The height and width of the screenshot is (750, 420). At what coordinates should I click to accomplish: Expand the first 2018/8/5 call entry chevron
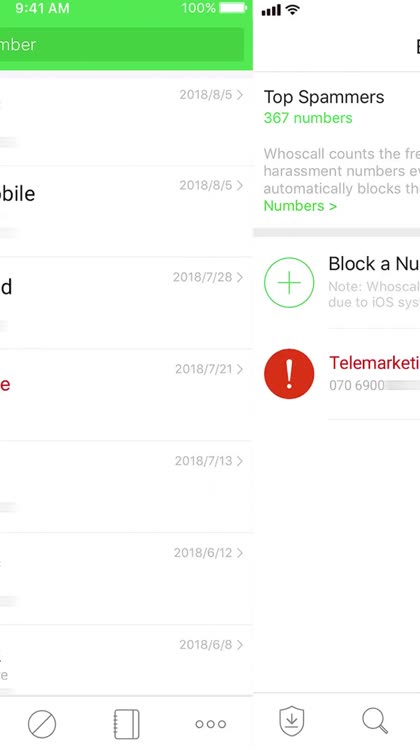point(240,95)
